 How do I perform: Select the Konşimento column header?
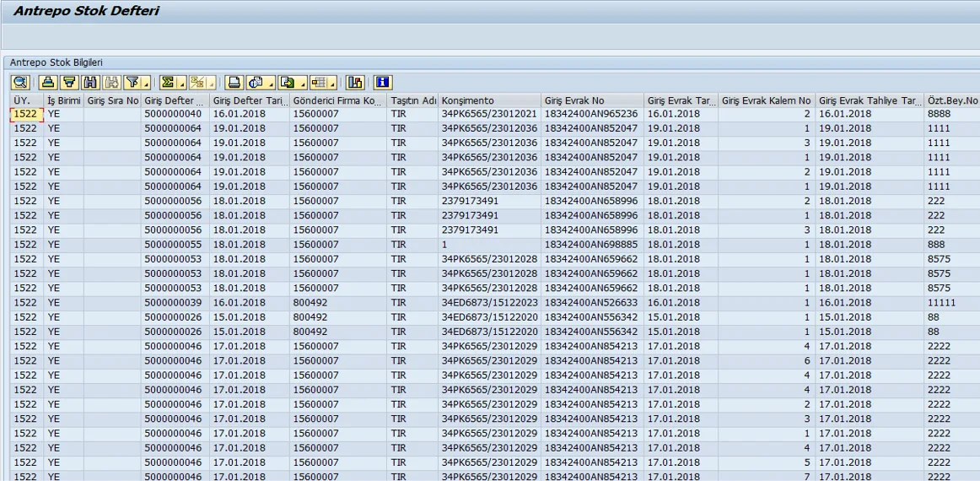[489, 100]
